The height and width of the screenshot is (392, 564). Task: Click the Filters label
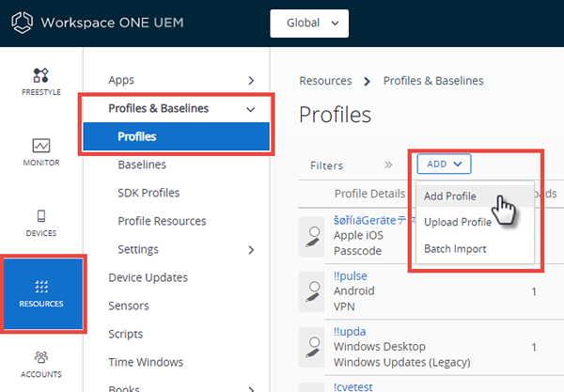click(326, 165)
